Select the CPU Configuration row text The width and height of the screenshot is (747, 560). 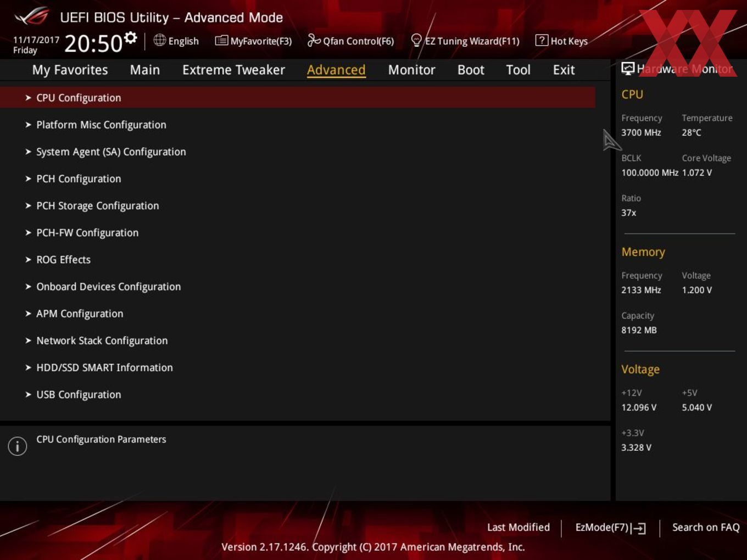[79, 98]
